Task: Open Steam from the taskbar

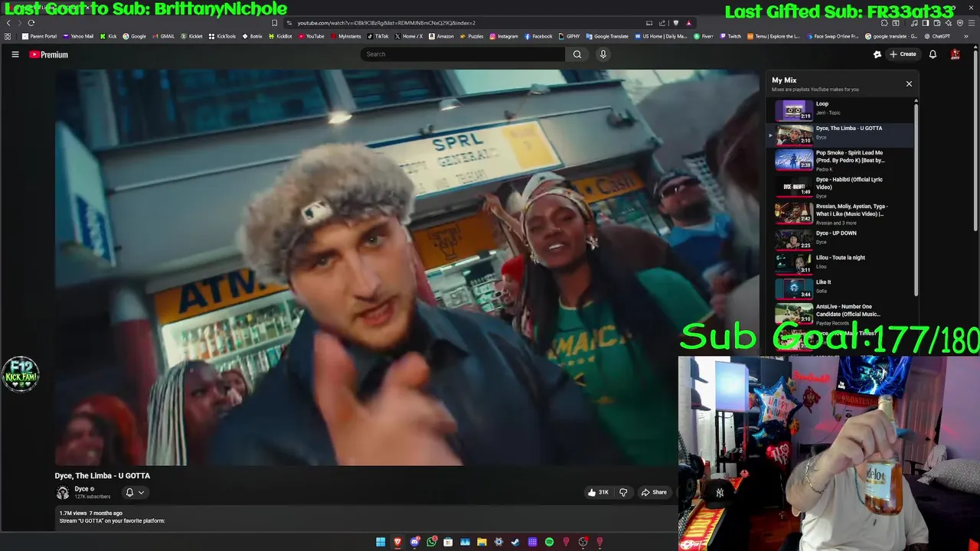Action: pos(515,542)
